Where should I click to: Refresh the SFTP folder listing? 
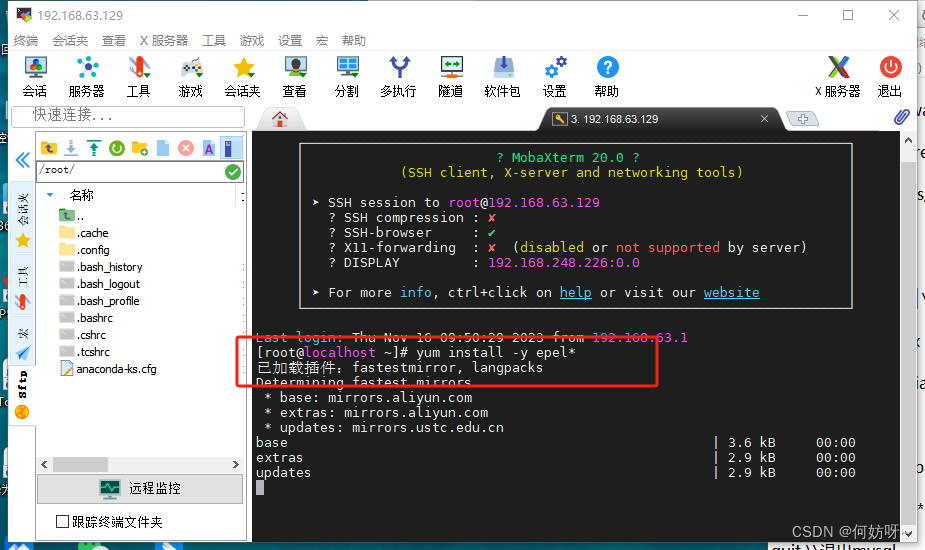coord(117,148)
